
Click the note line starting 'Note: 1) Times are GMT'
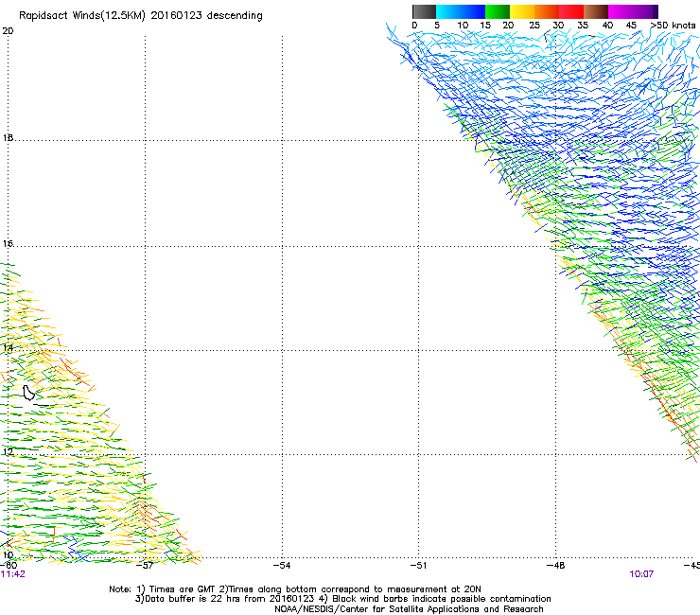coord(295,589)
